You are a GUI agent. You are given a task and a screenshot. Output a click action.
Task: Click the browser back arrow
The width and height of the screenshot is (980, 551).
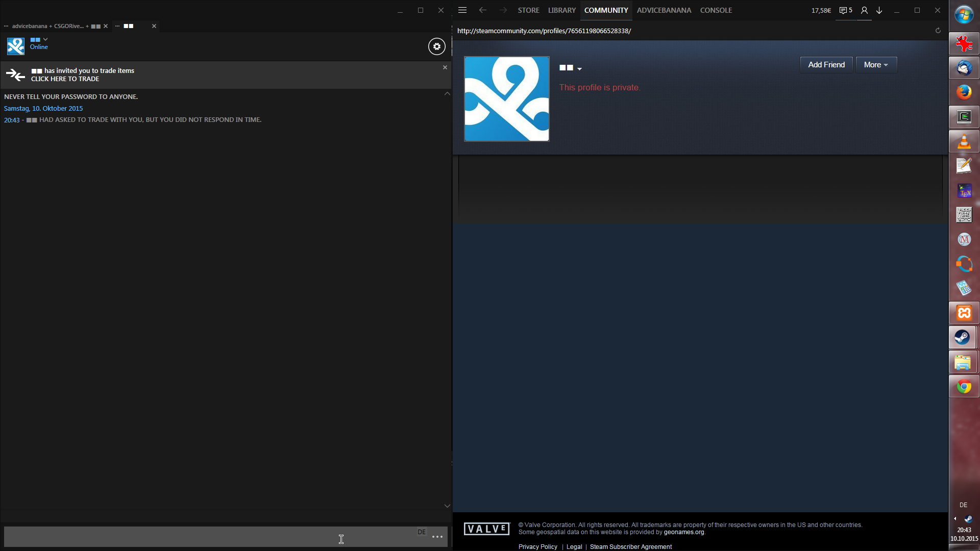tap(482, 10)
